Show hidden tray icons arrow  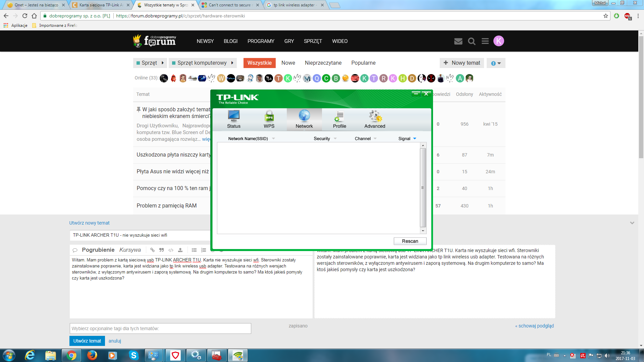pos(565,356)
